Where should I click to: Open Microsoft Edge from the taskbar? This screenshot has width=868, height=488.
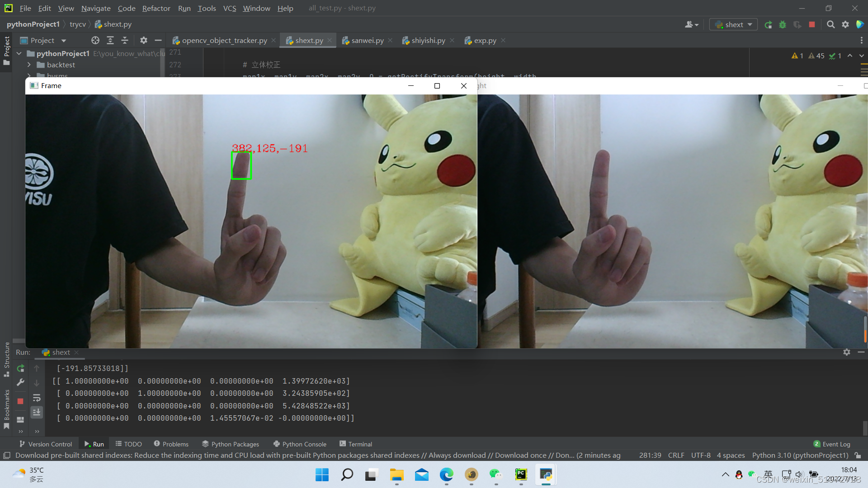tap(446, 474)
